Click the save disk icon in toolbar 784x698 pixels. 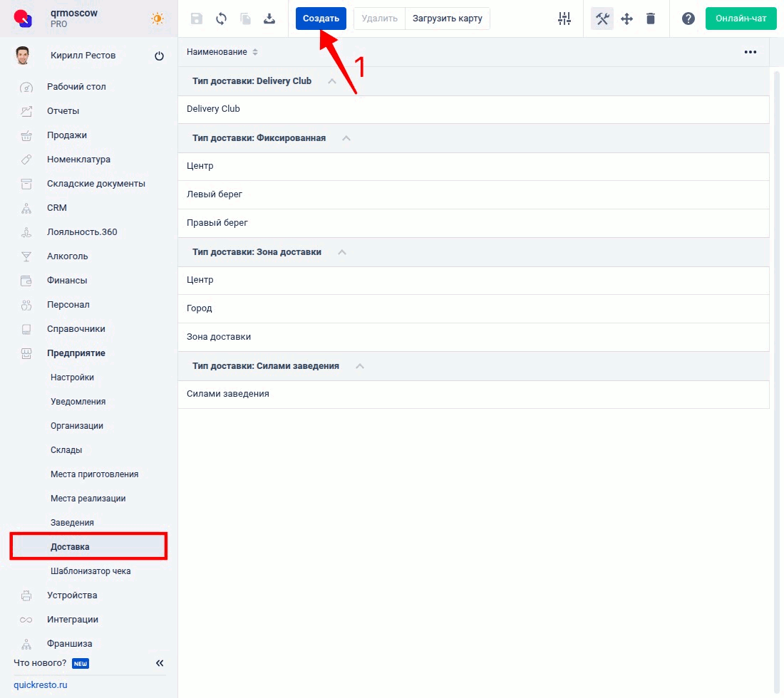pos(197,19)
